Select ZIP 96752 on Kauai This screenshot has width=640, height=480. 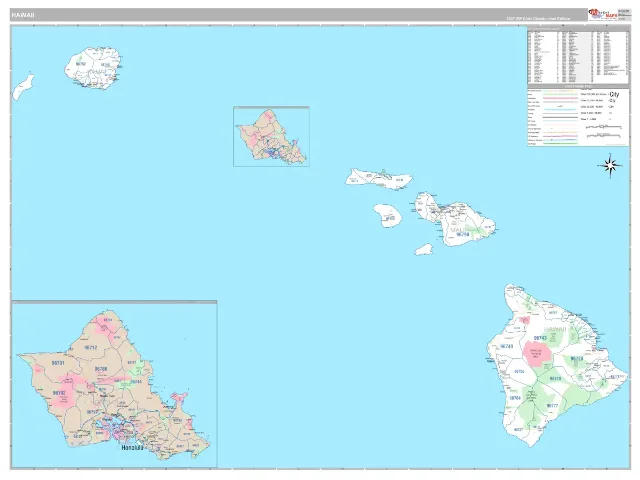tap(81, 64)
